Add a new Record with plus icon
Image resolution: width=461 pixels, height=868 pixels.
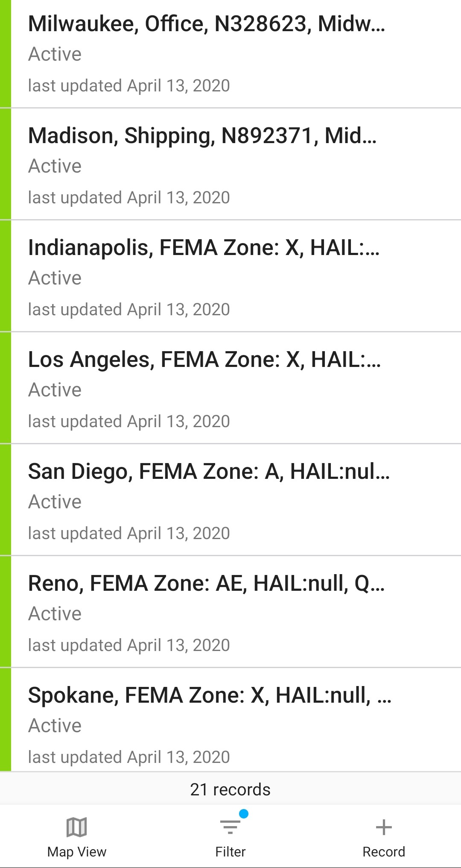[x=384, y=827]
